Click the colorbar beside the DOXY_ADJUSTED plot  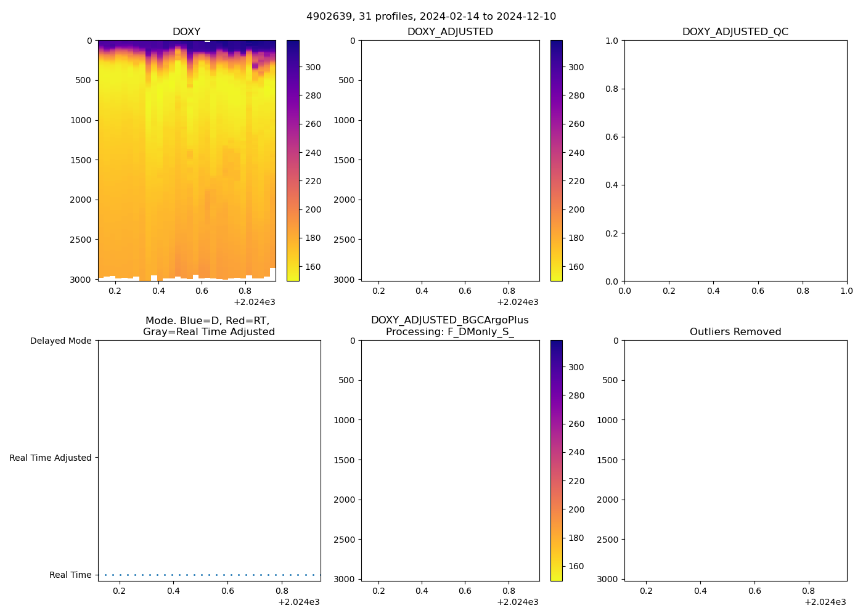pyautogui.click(x=556, y=160)
